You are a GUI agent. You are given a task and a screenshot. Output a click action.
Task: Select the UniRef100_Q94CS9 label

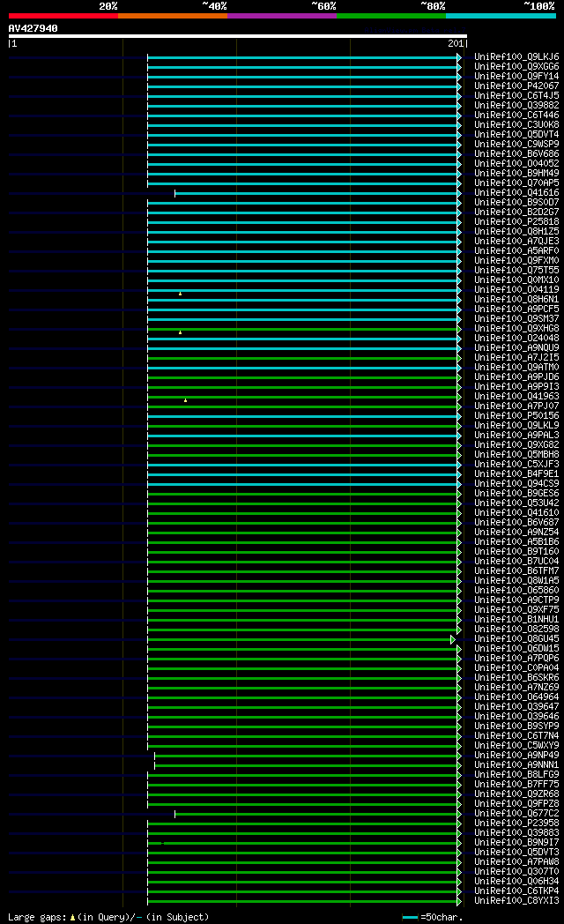coord(516,484)
